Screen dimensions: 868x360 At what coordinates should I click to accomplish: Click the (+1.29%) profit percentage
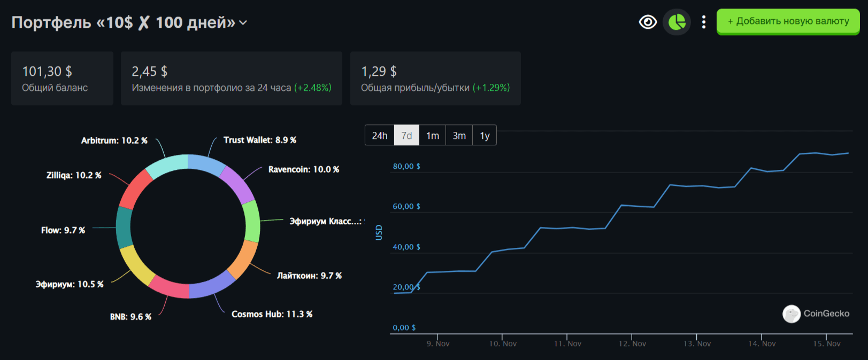click(491, 88)
